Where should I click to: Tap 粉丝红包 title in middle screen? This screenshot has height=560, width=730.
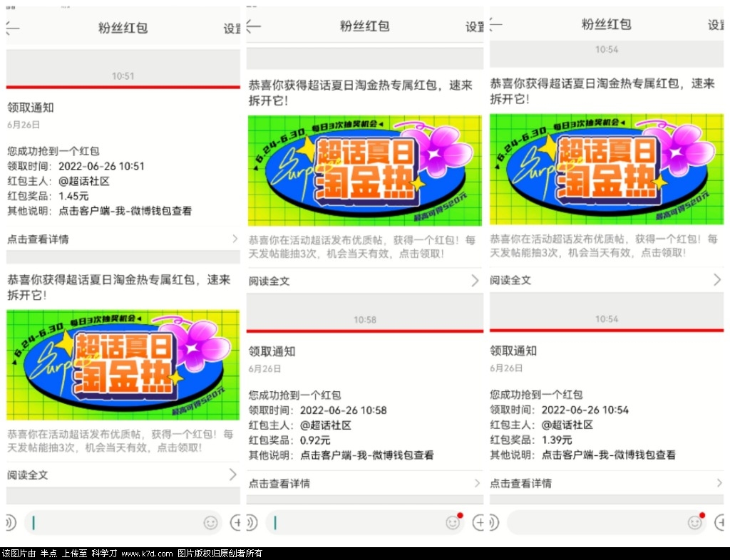tap(364, 26)
